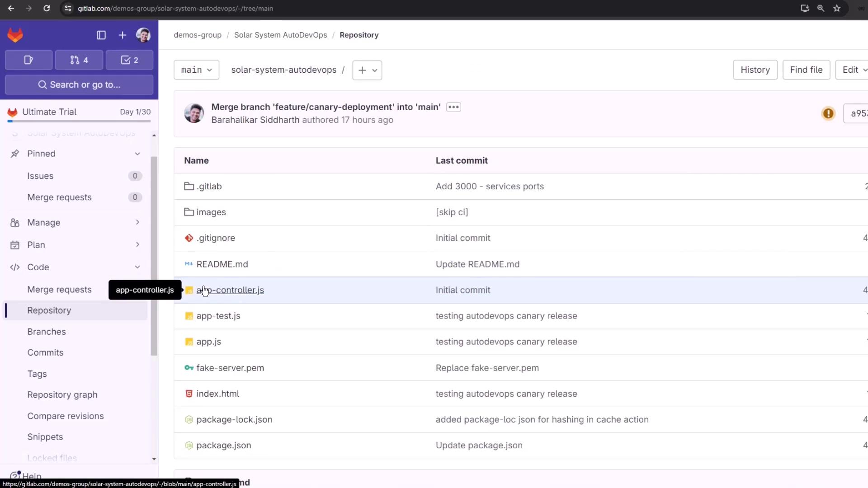
Task: Open assigned issues counter icon
Action: tap(28, 60)
